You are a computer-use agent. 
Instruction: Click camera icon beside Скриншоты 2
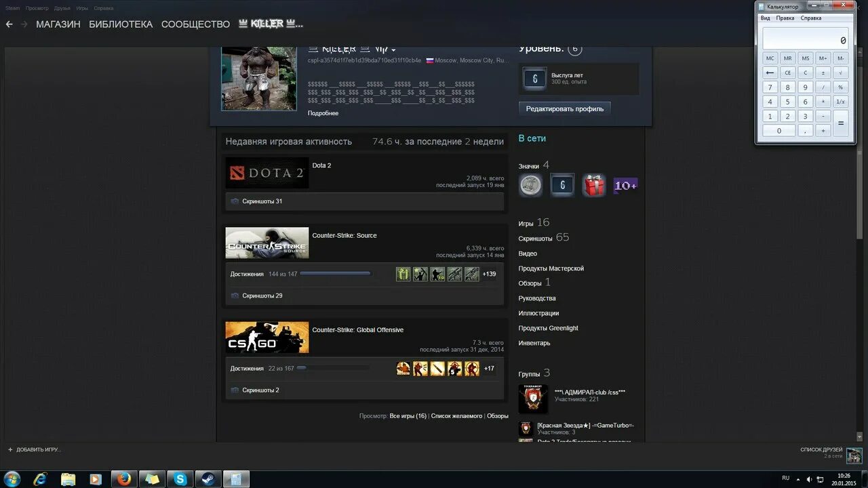[x=235, y=390]
